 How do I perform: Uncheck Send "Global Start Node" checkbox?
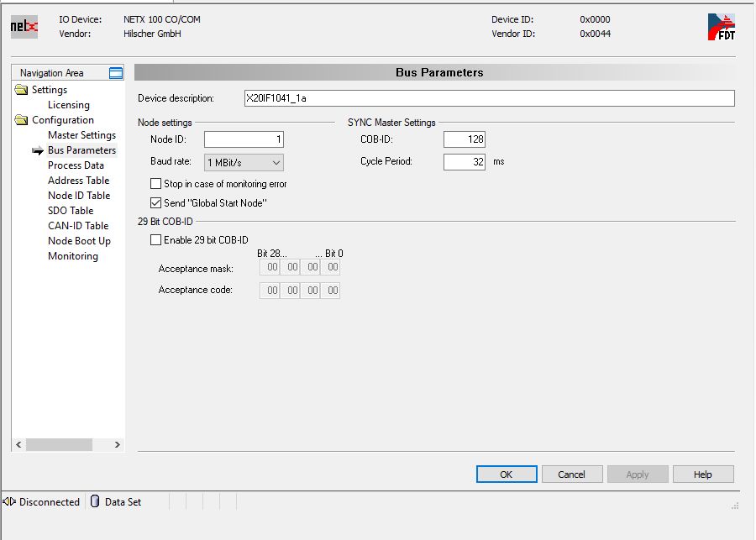point(155,202)
